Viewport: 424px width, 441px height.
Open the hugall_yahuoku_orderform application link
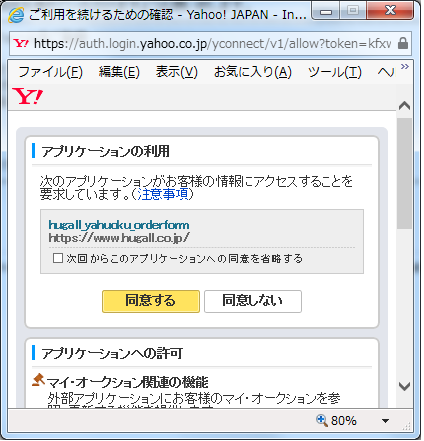pos(119,225)
